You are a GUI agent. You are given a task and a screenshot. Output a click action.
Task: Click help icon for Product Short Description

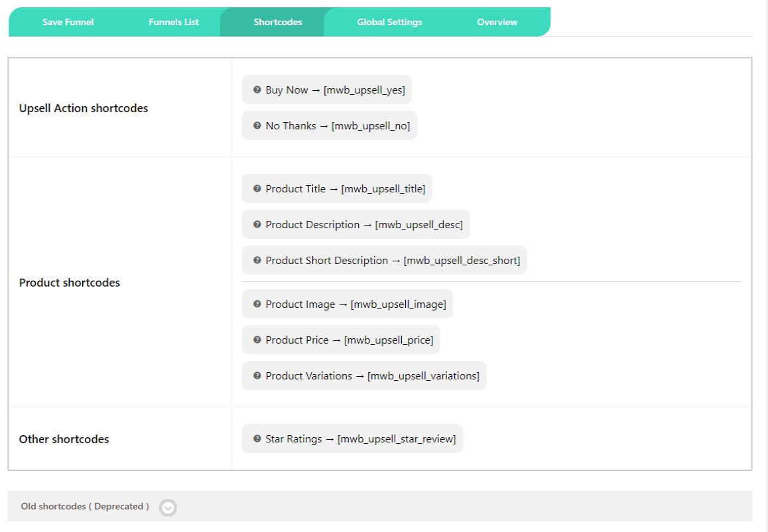(x=257, y=260)
